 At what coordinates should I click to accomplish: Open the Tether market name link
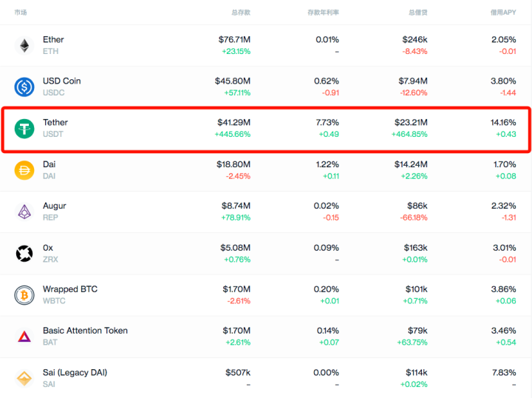(55, 123)
